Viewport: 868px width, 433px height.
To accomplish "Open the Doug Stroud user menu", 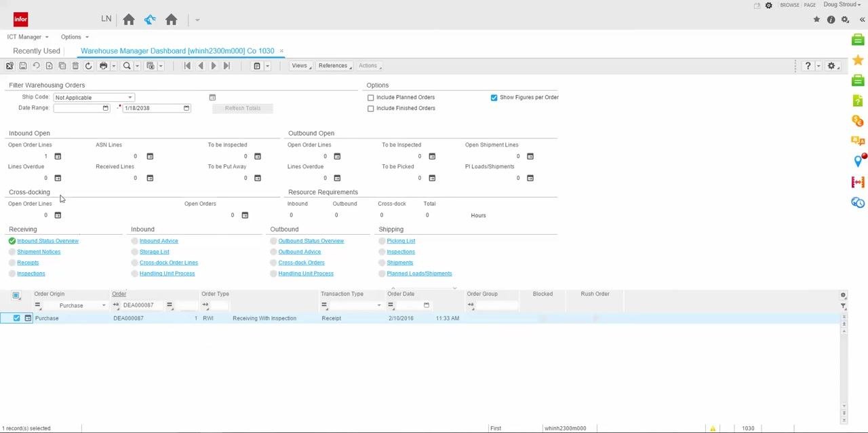I will (842, 5).
